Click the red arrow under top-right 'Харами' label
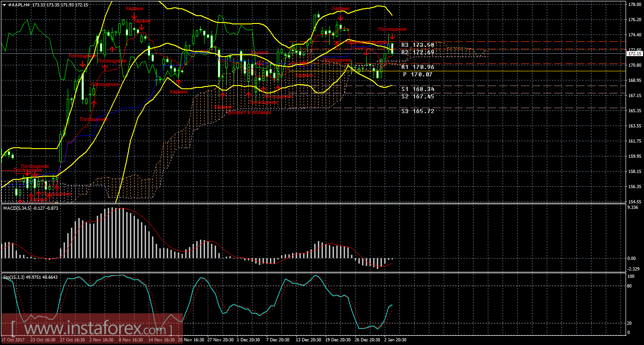Viewport: 644px width, 345px height. pos(340,17)
